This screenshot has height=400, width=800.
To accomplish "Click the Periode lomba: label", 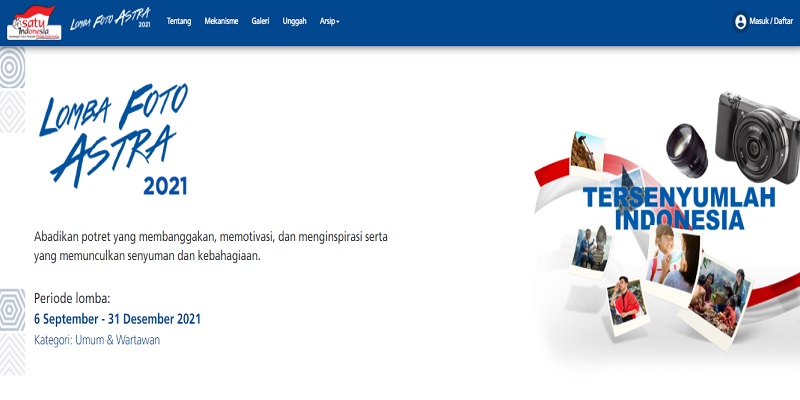I will 72,298.
